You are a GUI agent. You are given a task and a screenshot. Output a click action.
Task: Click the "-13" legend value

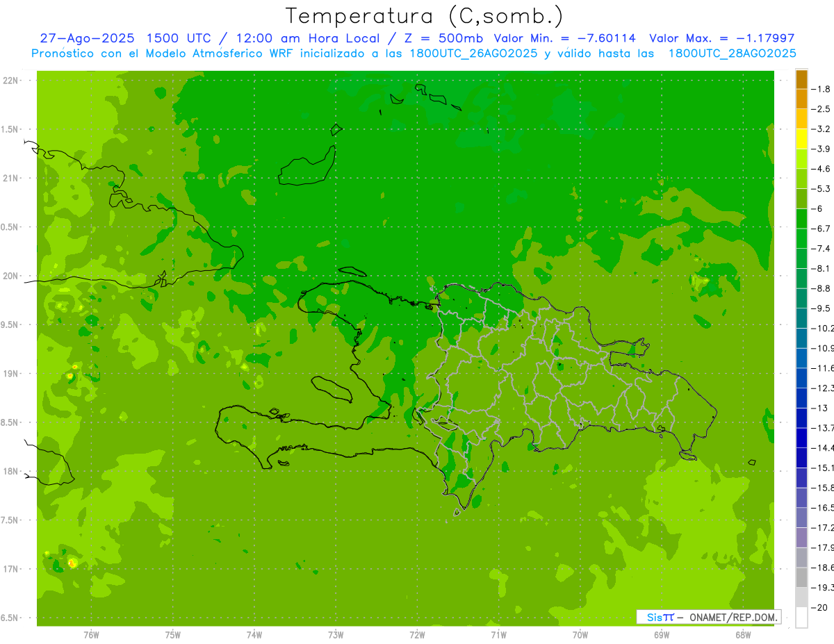[x=819, y=408]
